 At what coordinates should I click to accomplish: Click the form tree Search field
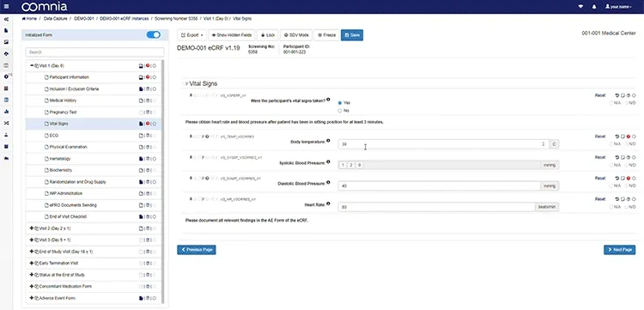[x=94, y=52]
